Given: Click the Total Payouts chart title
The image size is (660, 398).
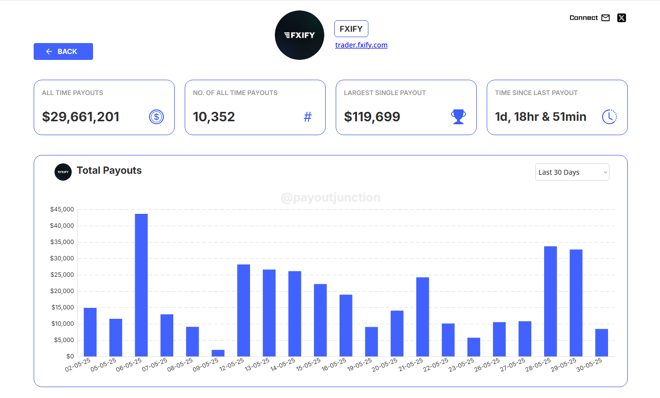Looking at the screenshot, I should [109, 170].
